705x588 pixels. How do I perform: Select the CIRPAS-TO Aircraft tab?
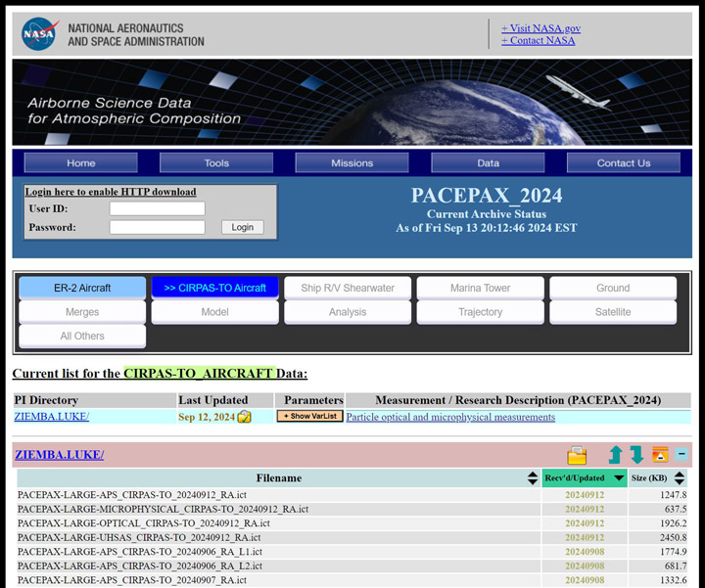coord(214,288)
